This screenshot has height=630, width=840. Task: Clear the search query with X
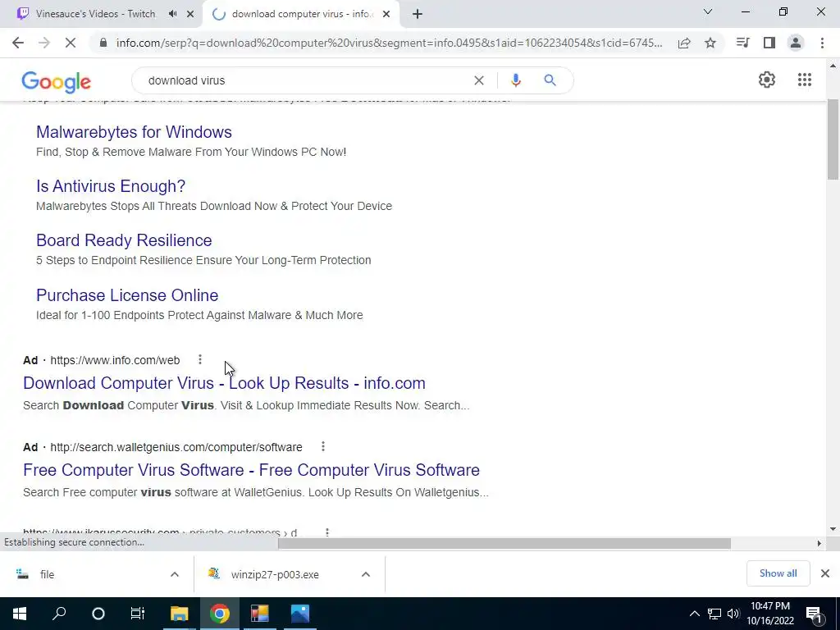(x=479, y=80)
